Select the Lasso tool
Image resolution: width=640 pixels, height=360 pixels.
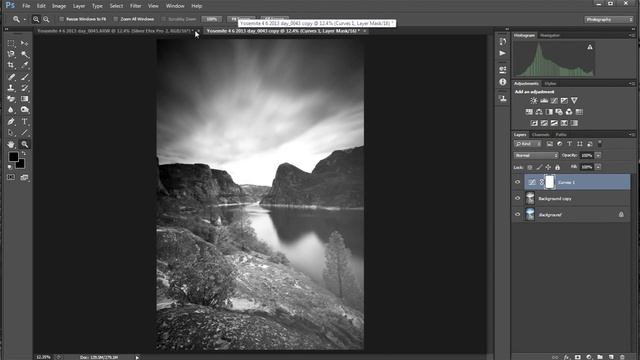click(x=11, y=54)
